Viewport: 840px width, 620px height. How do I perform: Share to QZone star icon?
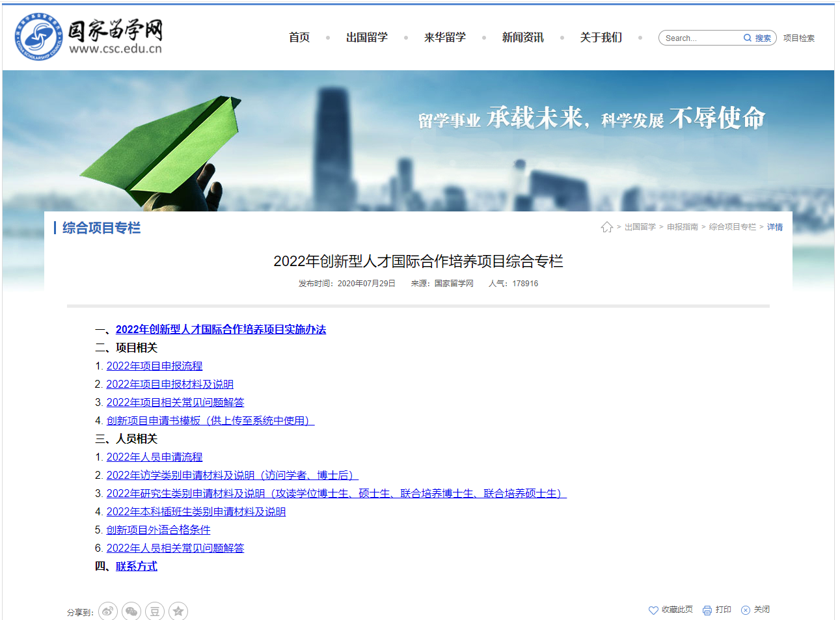[x=178, y=611]
